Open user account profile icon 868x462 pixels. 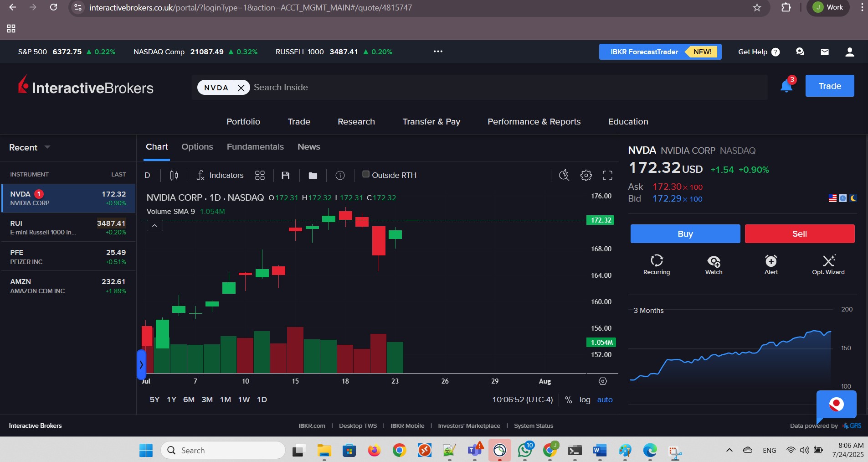(849, 52)
